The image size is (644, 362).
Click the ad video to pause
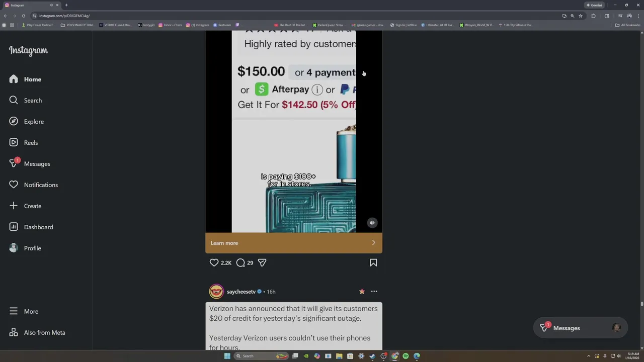294,131
